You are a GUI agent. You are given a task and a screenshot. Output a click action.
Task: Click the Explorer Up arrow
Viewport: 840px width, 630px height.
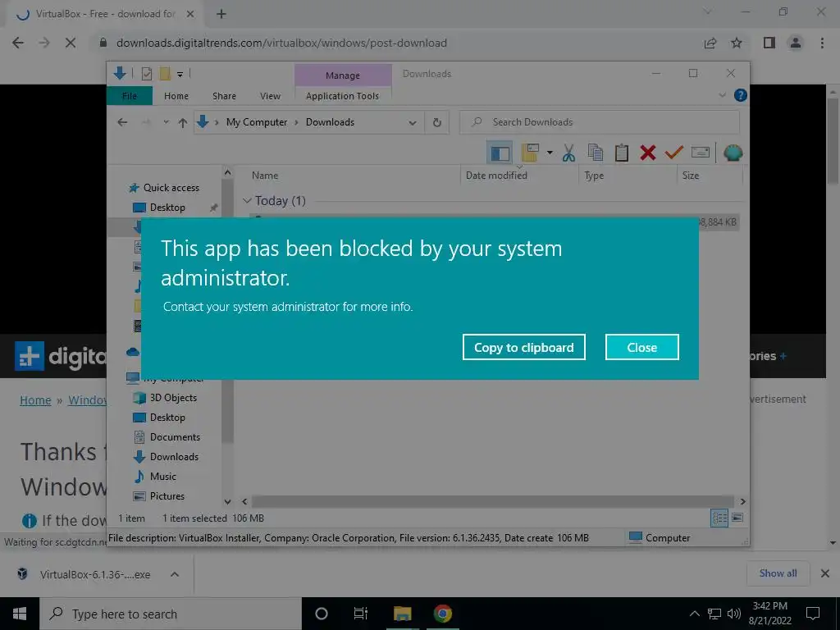point(183,122)
